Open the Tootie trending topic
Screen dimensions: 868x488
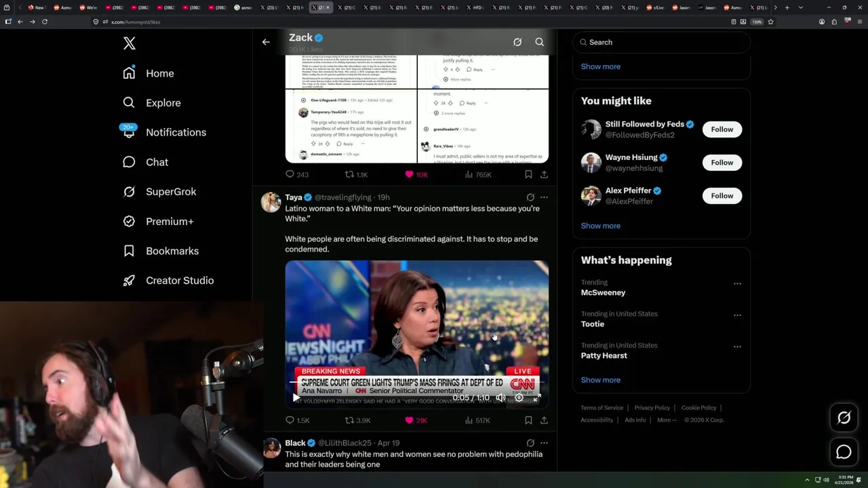click(593, 324)
